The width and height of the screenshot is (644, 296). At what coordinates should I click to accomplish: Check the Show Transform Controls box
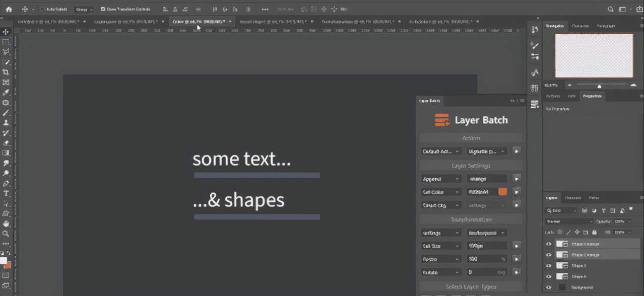click(103, 9)
